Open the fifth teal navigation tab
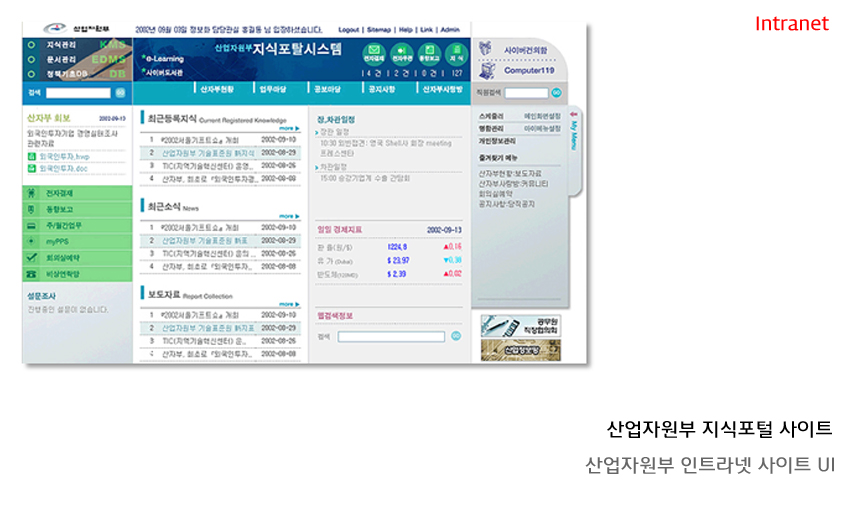 pyautogui.click(x=442, y=89)
